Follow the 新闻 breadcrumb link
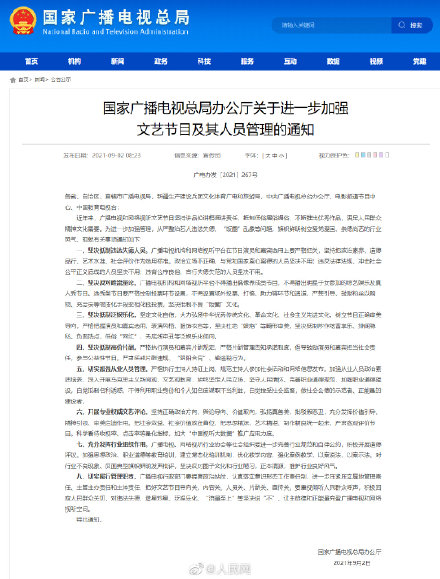 click(x=39, y=80)
